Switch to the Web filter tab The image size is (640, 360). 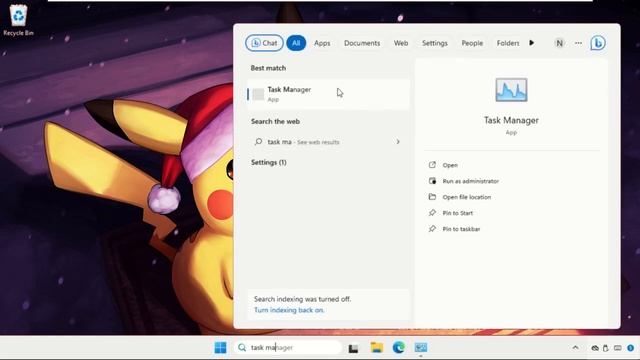click(401, 43)
